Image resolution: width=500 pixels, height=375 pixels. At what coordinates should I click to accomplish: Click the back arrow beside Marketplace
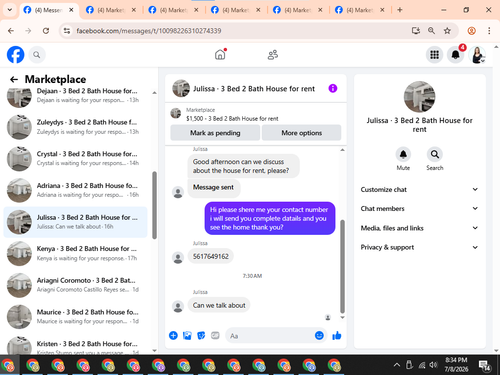point(14,79)
